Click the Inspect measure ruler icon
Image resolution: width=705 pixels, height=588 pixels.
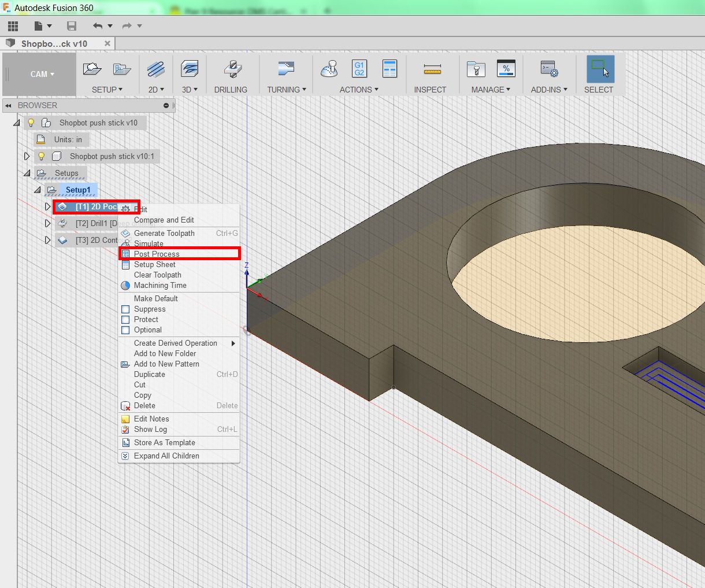tap(432, 69)
